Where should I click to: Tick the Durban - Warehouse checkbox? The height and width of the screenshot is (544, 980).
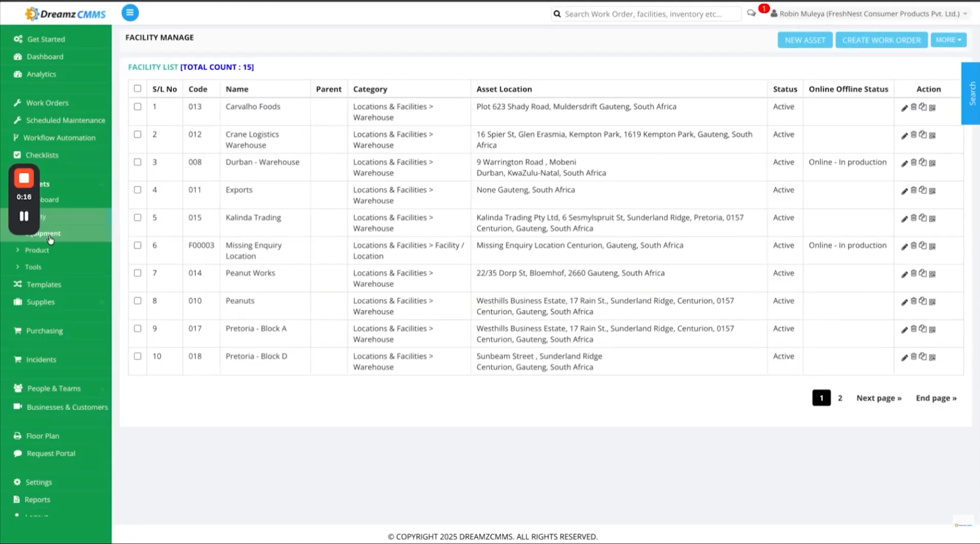[137, 162]
